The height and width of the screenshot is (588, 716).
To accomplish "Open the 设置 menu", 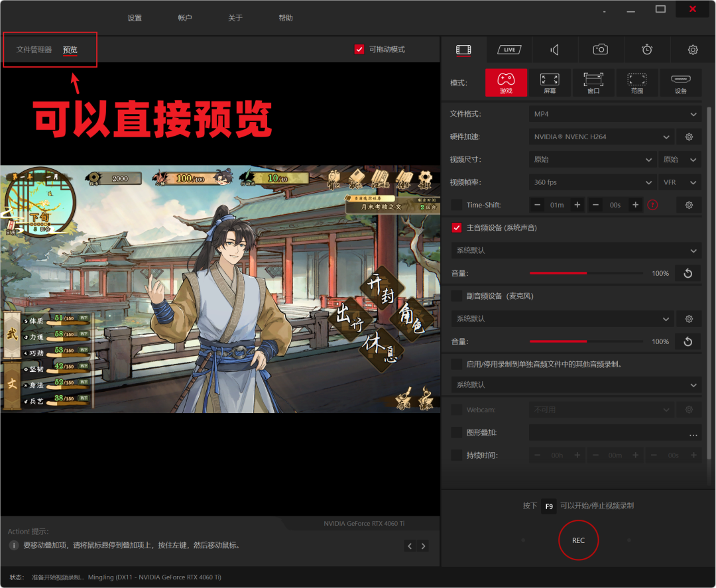I will click(x=135, y=18).
